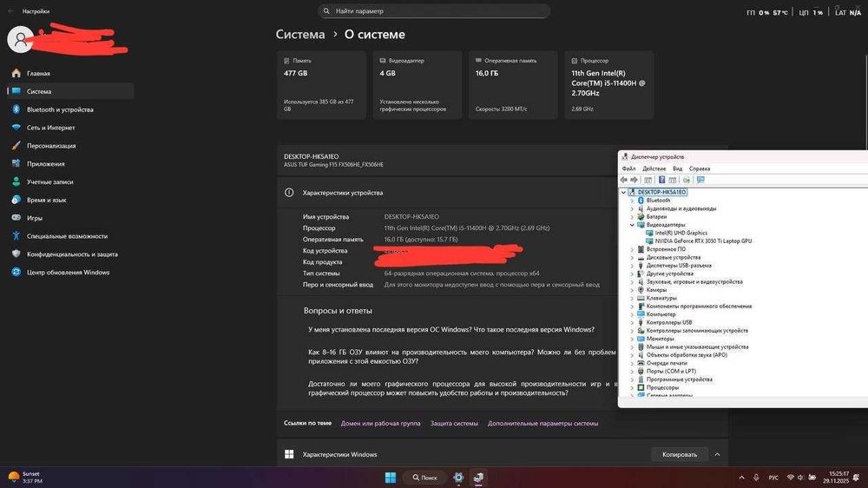Click the Поиск box on the taskbar
The image size is (868, 488).
[x=424, y=478]
